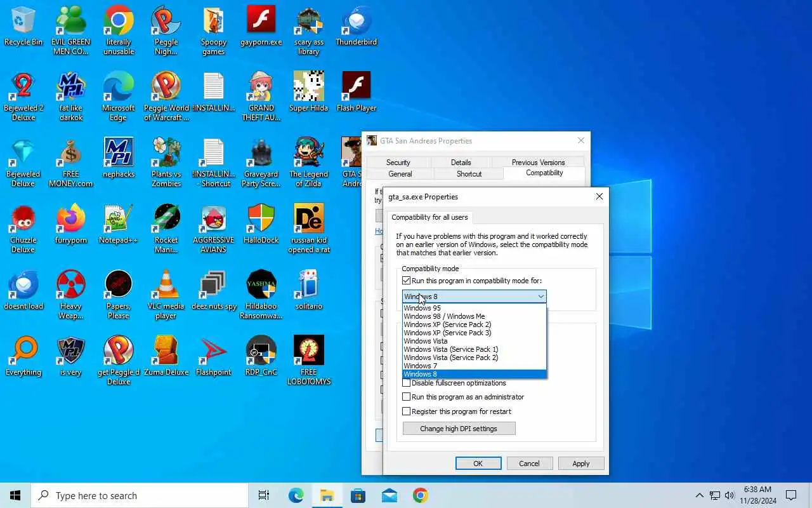Select the Everything search shortcut

click(23, 356)
